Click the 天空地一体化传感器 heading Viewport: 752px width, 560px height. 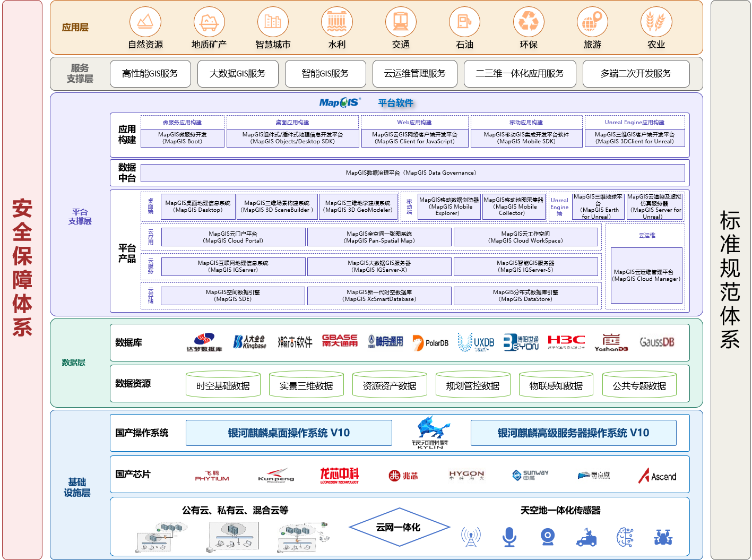click(560, 510)
